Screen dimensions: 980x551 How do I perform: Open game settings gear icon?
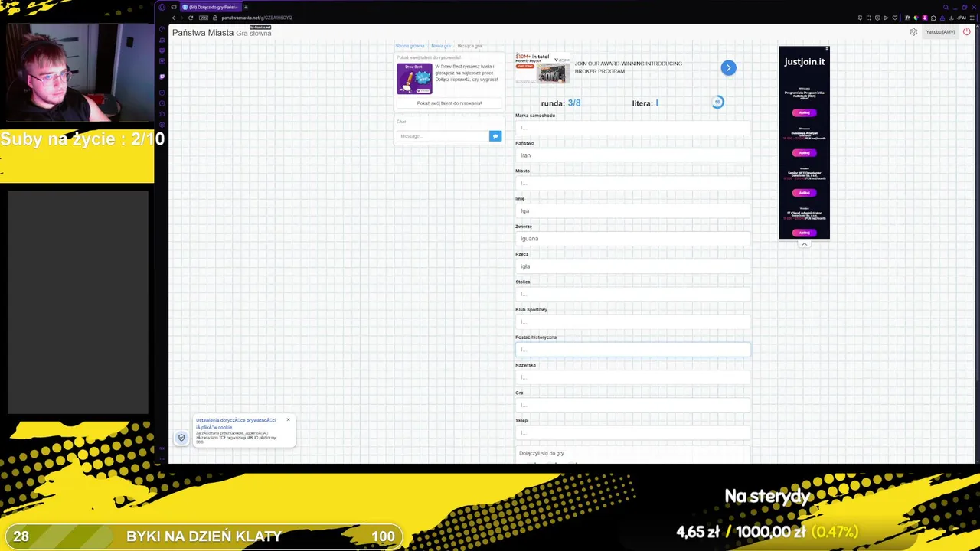[913, 32]
